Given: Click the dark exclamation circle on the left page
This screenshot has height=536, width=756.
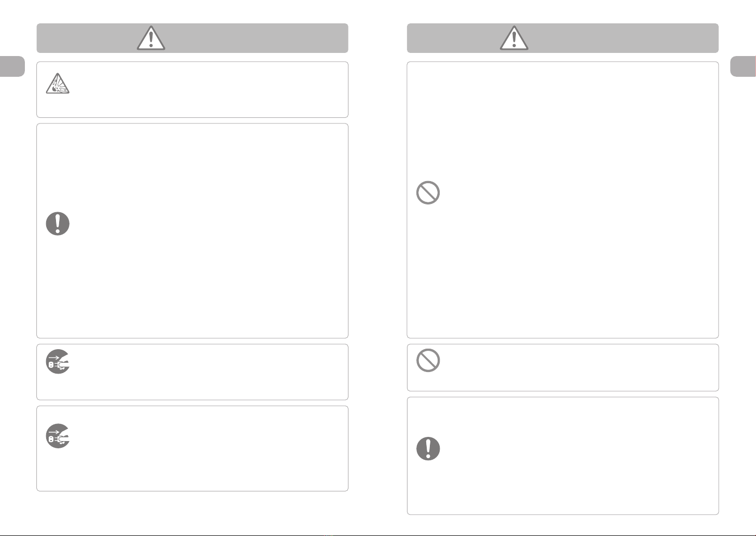Looking at the screenshot, I should (58, 224).
